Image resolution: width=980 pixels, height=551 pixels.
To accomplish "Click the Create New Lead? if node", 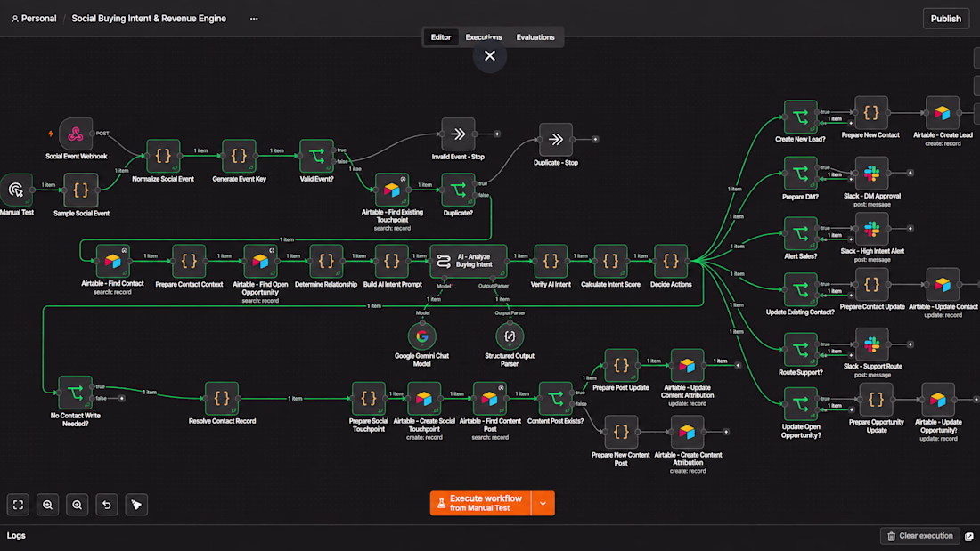I will coord(801,117).
